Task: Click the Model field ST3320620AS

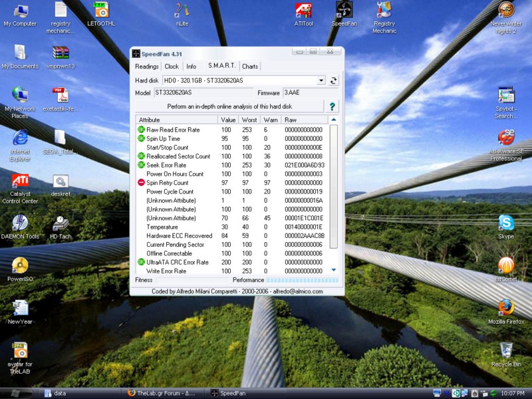Action: pos(203,92)
